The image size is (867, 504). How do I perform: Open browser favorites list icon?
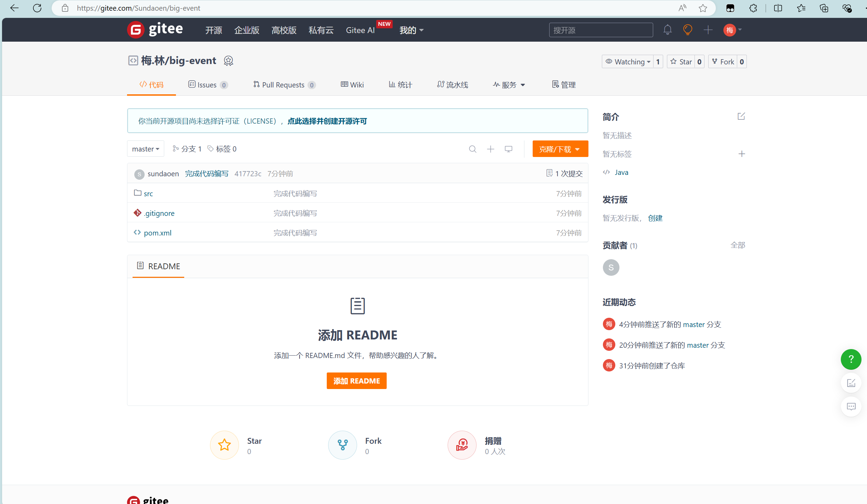(801, 8)
